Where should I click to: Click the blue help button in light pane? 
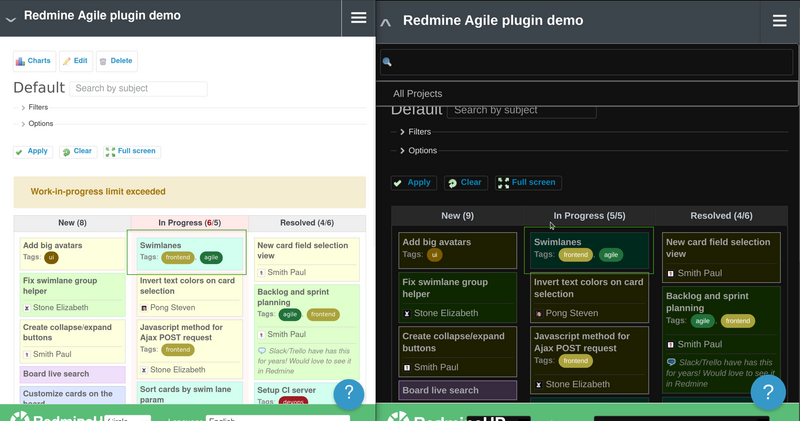tap(349, 394)
